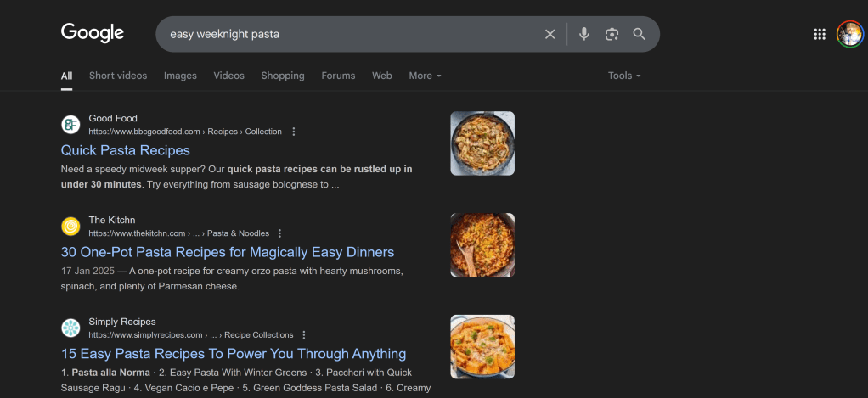Open the Google account profile picture
The width and height of the screenshot is (868, 398).
tap(849, 34)
